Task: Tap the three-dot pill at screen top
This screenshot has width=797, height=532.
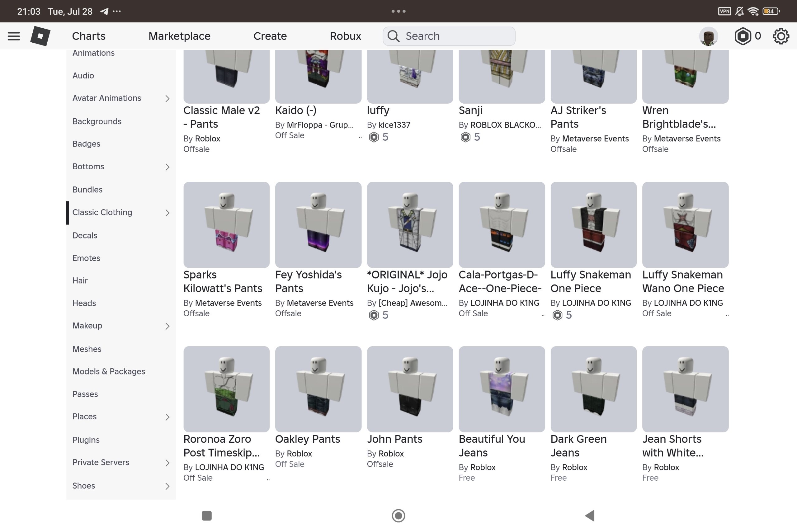Action: 398,11
